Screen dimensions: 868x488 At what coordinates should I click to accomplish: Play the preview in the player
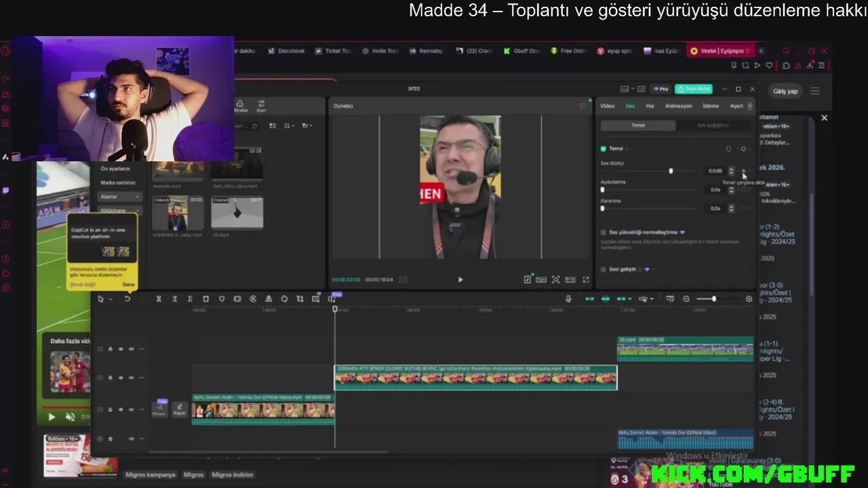[460, 279]
